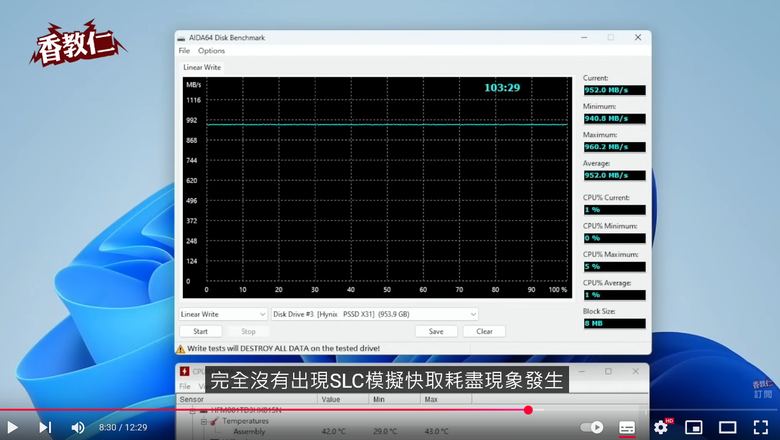The height and width of the screenshot is (440, 780).
Task: Close the AIDA64 Disk Benchmark window
Action: click(x=638, y=38)
